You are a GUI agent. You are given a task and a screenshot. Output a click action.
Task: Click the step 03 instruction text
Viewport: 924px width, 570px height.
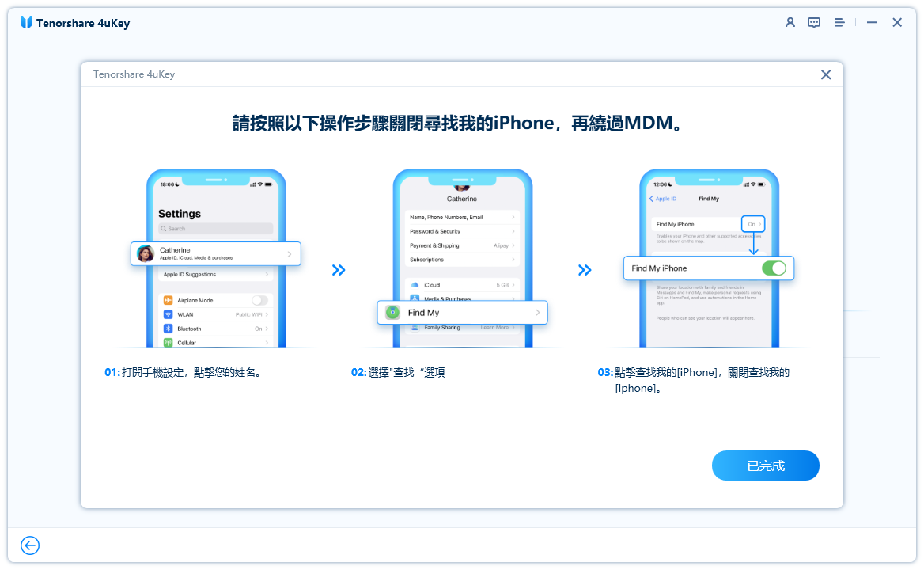pos(694,380)
